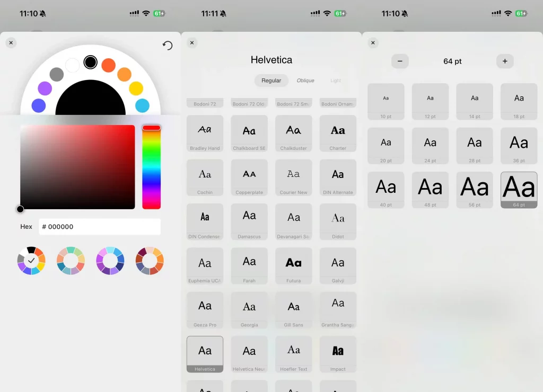This screenshot has height=392, width=543.
Task: Choose the 56 pt size tile
Action: (475, 190)
